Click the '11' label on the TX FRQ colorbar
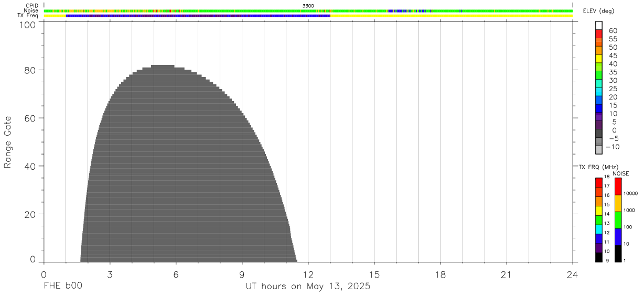644x297 pixels. point(607,243)
